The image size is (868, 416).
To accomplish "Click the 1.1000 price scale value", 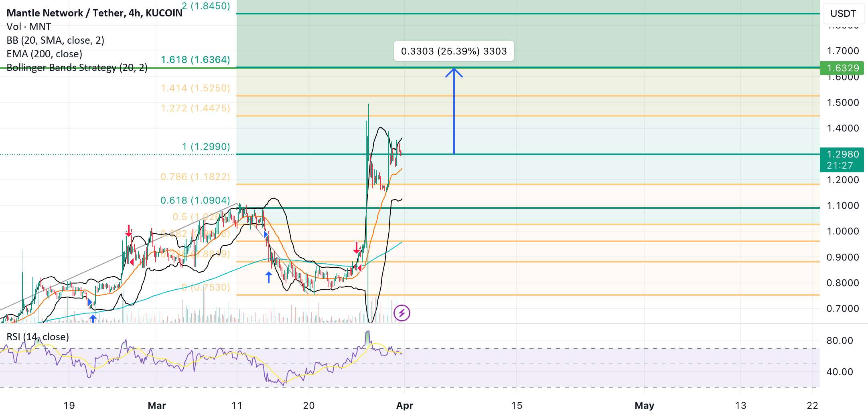I will (843, 206).
